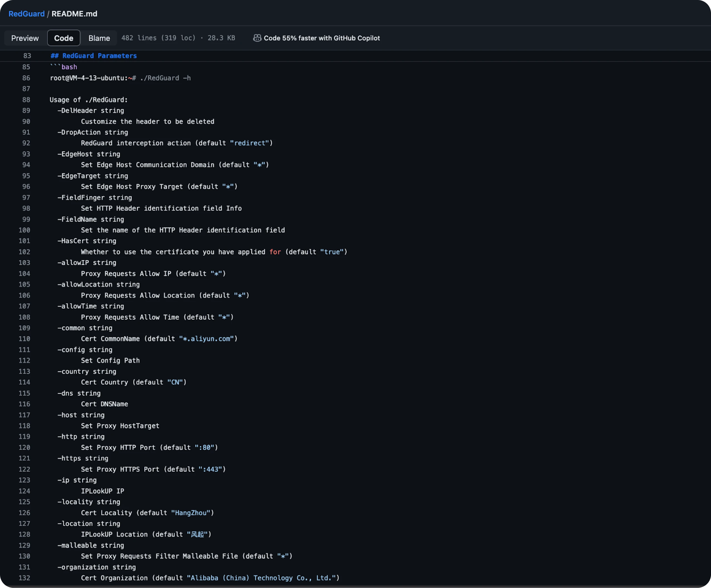Click the file info '482 lines (319 loc)' text
The width and height of the screenshot is (711, 588).
coord(159,38)
